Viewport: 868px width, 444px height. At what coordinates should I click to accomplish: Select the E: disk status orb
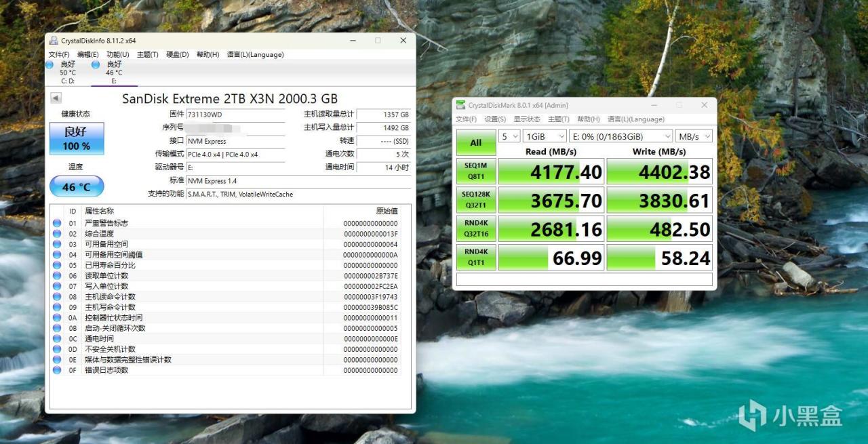pos(96,64)
